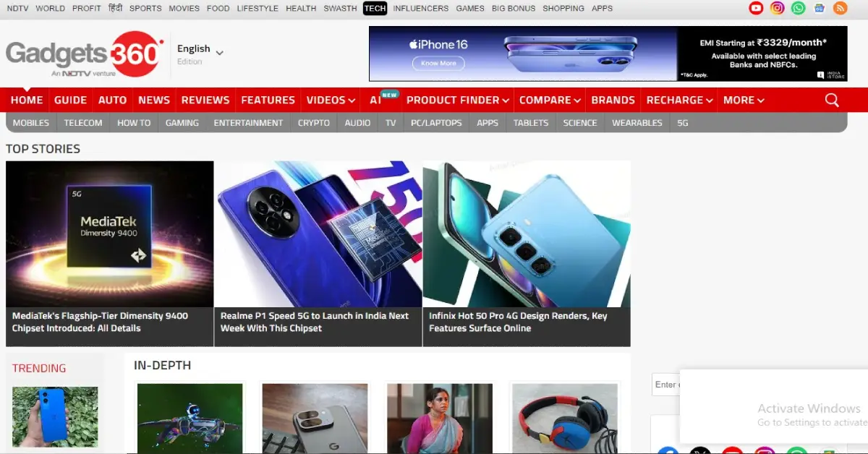The image size is (868, 454).
Task: Open the GUIDE section
Action: tap(70, 100)
